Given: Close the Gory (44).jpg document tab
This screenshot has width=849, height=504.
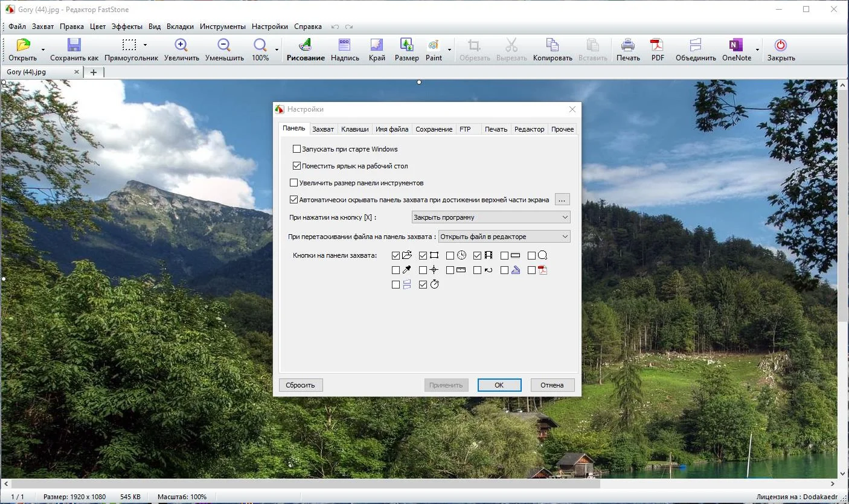Looking at the screenshot, I should [x=77, y=72].
